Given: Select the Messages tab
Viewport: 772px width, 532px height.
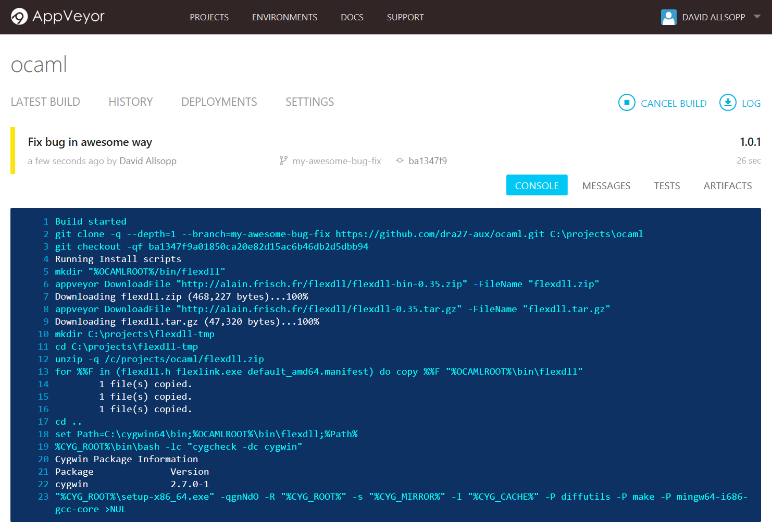Looking at the screenshot, I should coord(606,186).
